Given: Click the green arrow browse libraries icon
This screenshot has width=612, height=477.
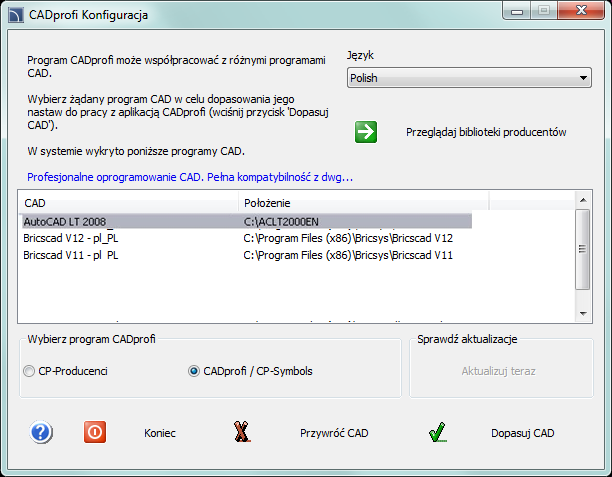Looking at the screenshot, I should pyautogui.click(x=366, y=132).
